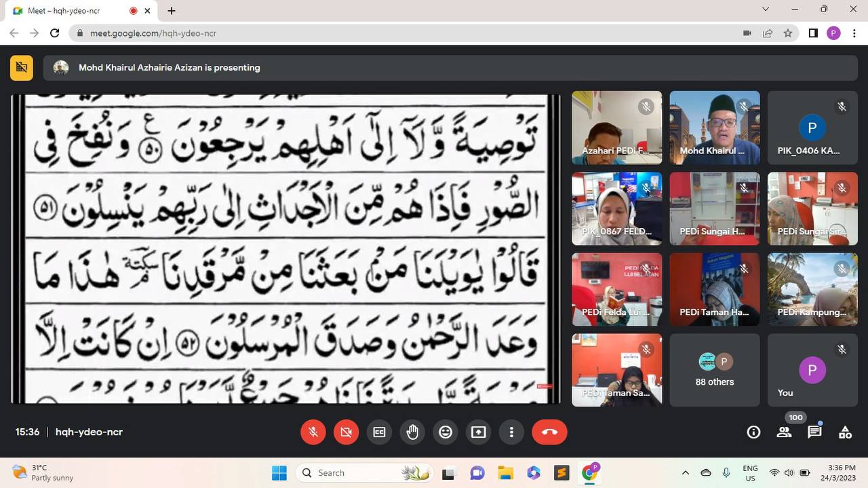Select the PEDi Taman Ha participant tile

tap(715, 289)
